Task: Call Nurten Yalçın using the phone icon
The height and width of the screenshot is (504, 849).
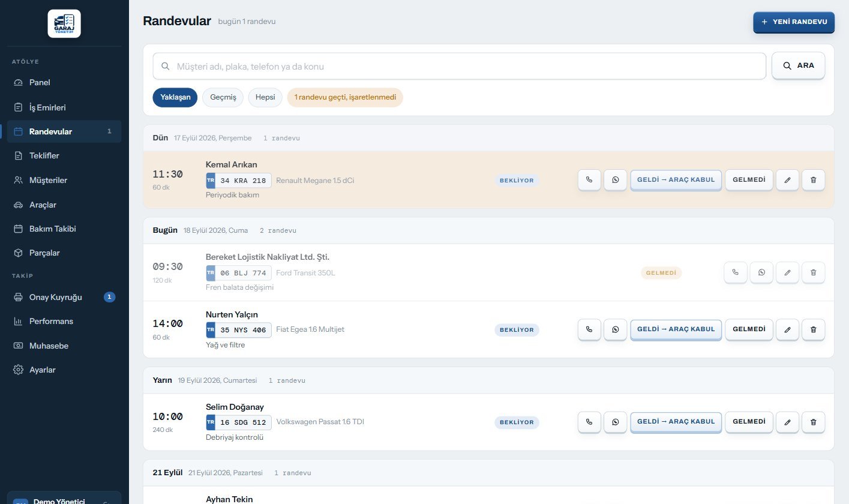Action: (589, 329)
